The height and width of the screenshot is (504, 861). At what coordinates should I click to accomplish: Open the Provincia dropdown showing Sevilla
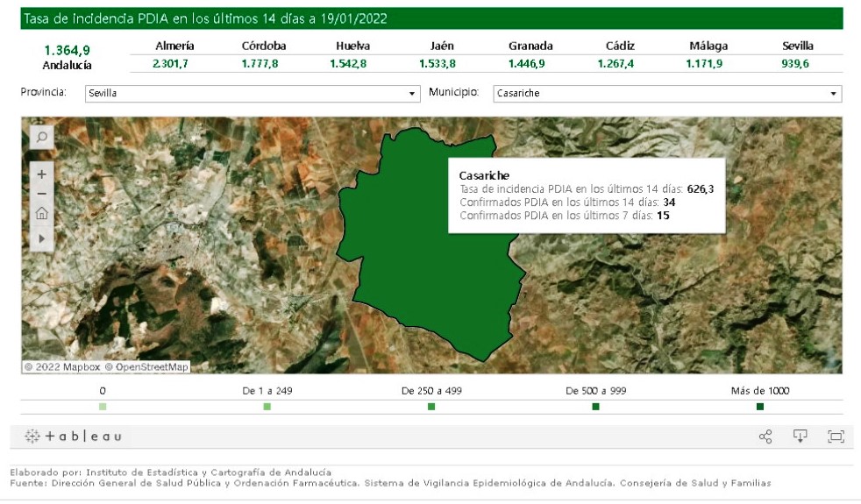click(x=253, y=93)
